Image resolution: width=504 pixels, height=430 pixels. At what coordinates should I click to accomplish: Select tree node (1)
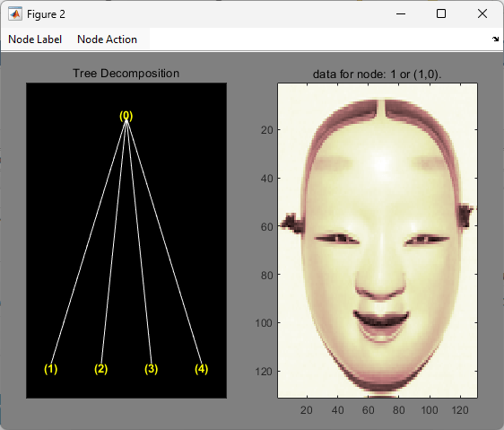tap(51, 369)
